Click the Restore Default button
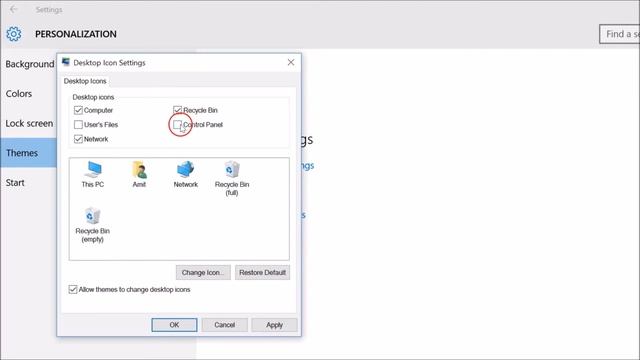This screenshot has width=640, height=360. (x=262, y=272)
